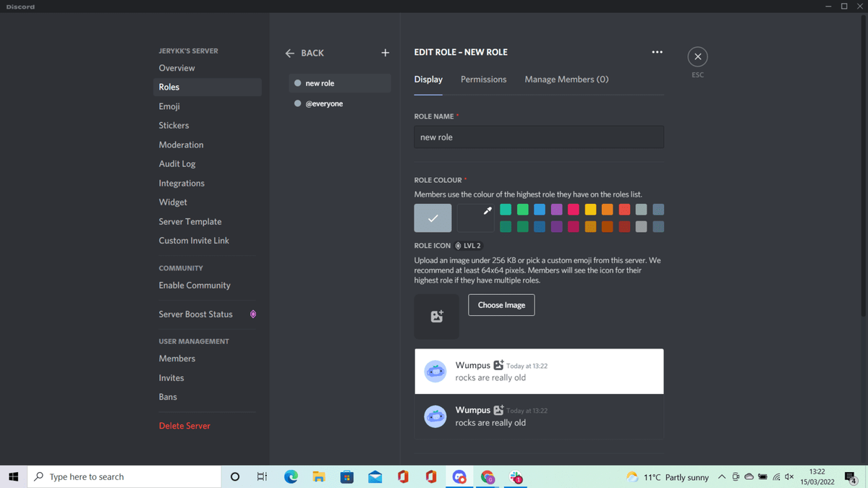Go to Moderation settings
The width and height of the screenshot is (868, 488).
coord(208,145)
